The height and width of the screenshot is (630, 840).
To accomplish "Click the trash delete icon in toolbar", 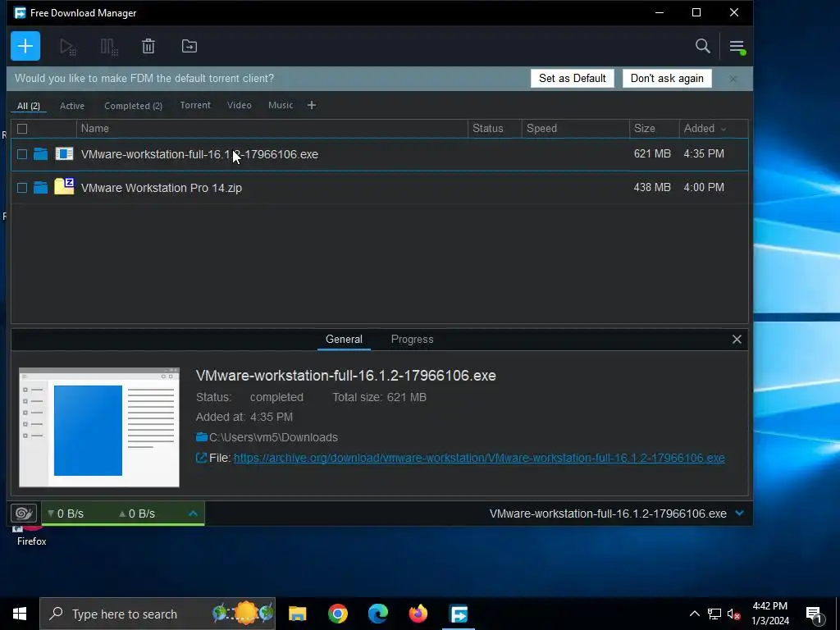I will click(148, 46).
